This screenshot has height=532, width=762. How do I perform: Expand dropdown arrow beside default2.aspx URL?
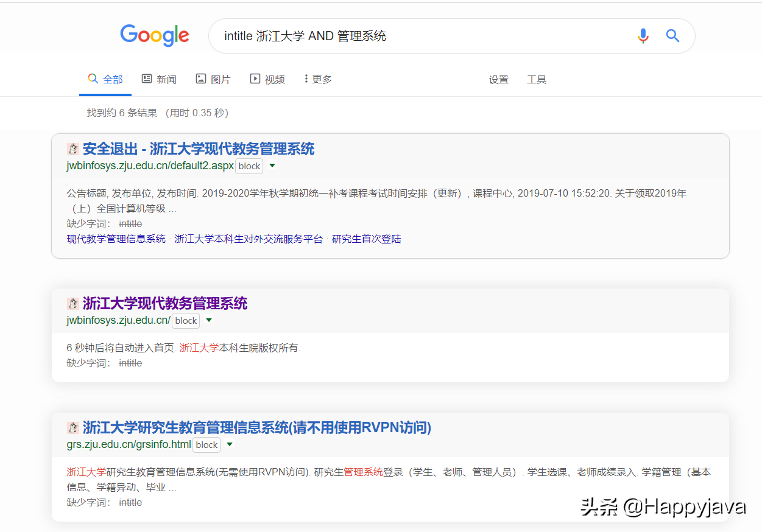pos(272,166)
